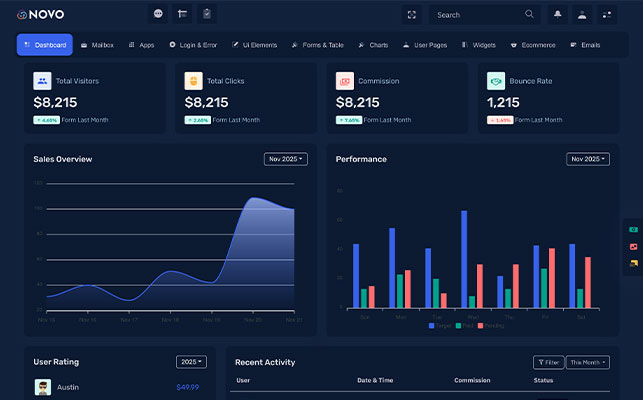Screen dimensions: 643x400
Task: Open the chat messages icon in header
Action: (158, 14)
